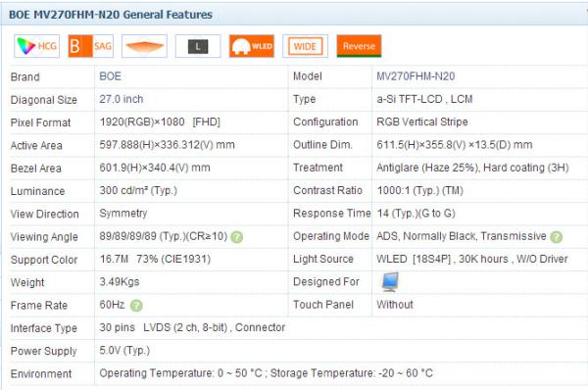Click the HCG high color gamut icon
The width and height of the screenshot is (588, 390).
37,46
